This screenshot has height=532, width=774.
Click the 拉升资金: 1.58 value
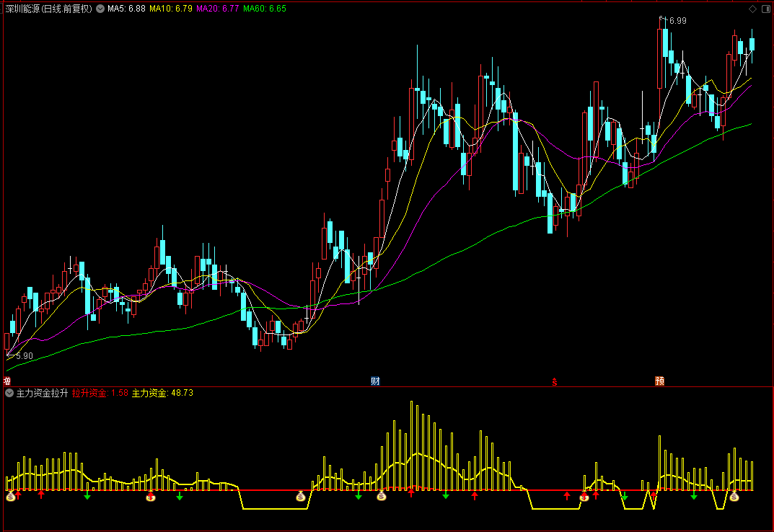pos(100,394)
